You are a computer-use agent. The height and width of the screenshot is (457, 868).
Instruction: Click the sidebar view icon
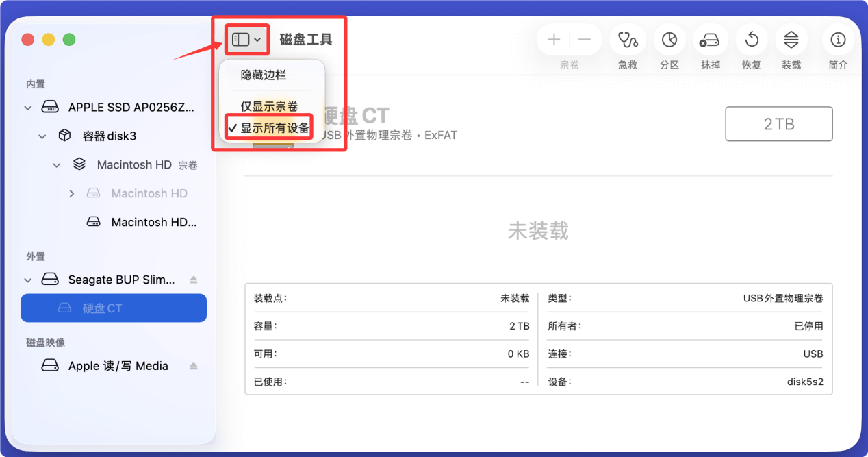(x=242, y=39)
